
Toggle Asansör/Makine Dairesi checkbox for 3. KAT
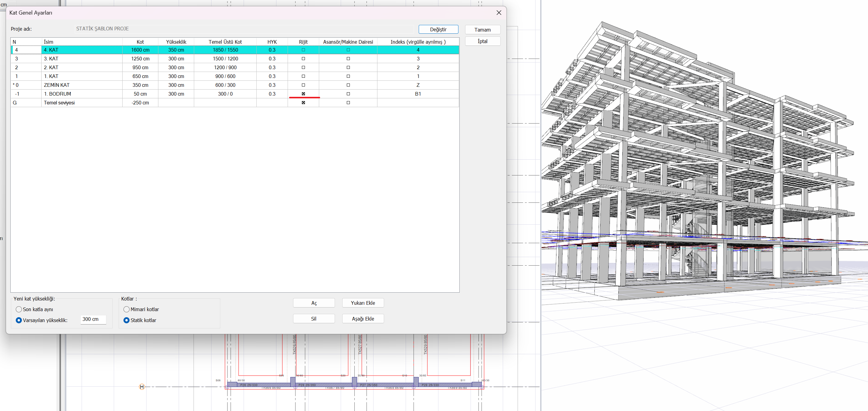348,59
